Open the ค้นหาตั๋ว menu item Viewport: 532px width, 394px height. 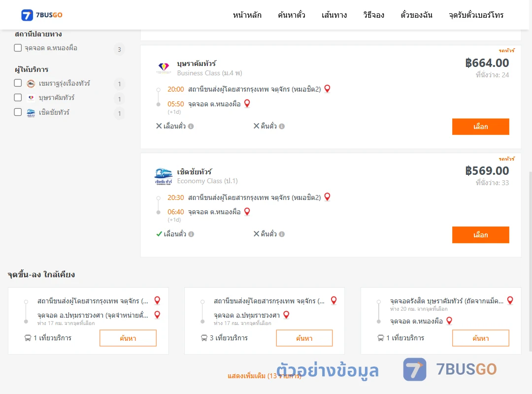tap(292, 15)
